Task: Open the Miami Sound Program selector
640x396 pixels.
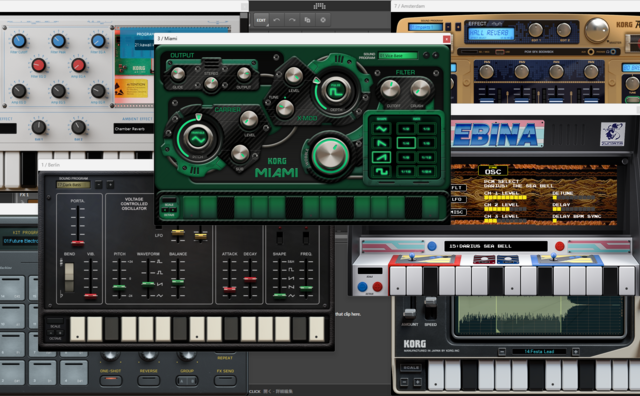Action: click(x=398, y=55)
